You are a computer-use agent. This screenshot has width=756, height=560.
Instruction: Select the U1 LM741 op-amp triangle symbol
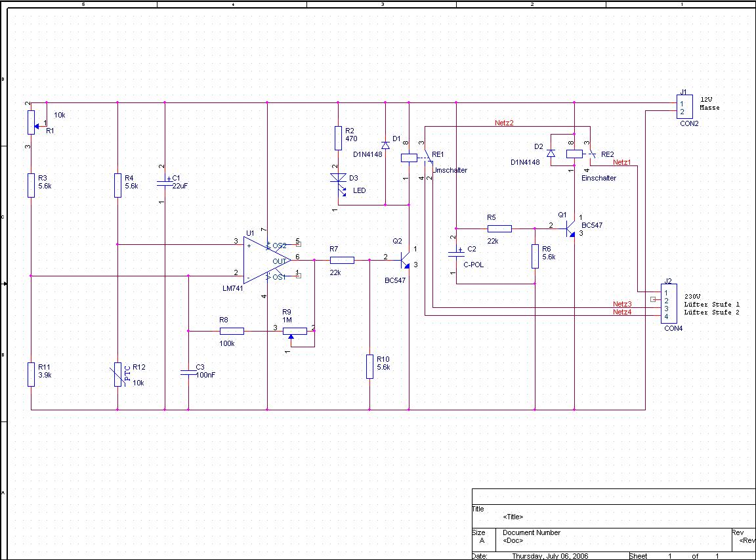267,261
